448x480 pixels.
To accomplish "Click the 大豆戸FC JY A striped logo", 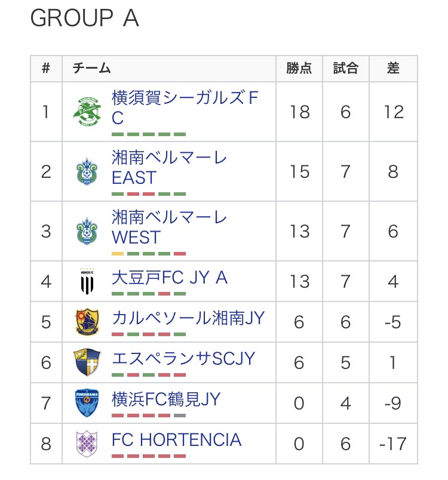I will (x=87, y=281).
